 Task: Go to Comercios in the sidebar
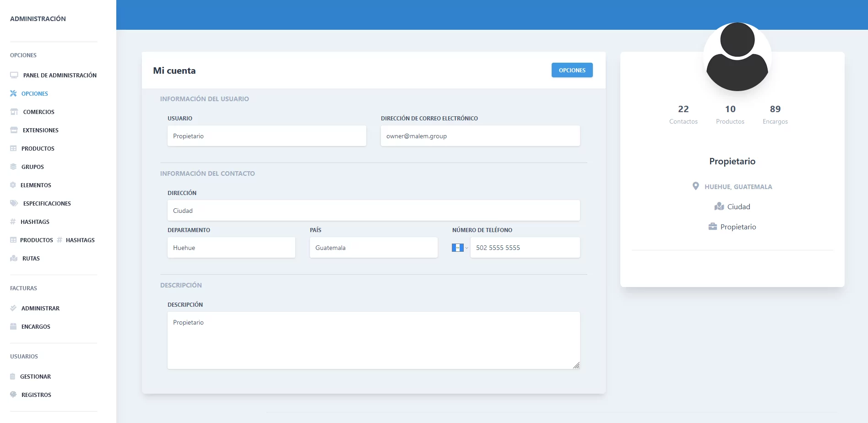coord(39,112)
